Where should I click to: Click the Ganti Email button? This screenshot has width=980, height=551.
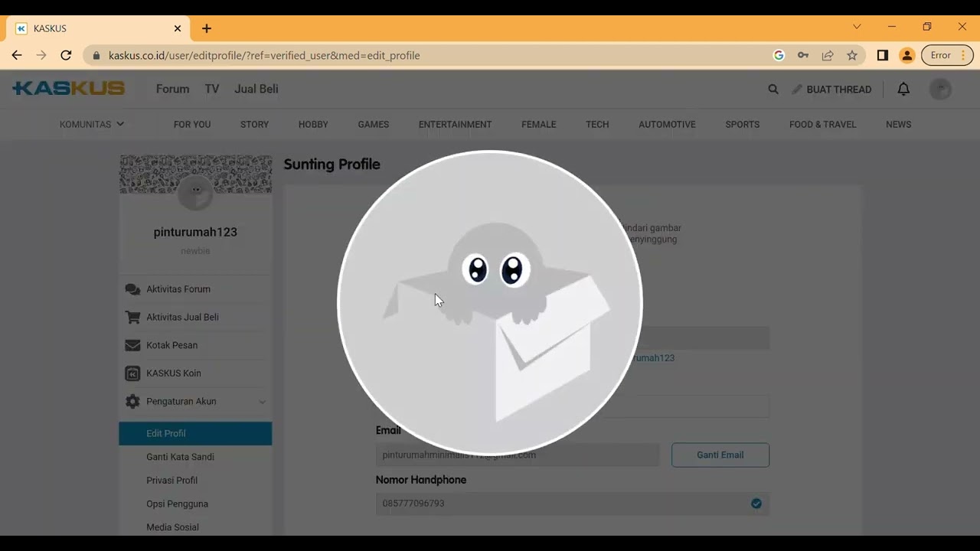[720, 455]
